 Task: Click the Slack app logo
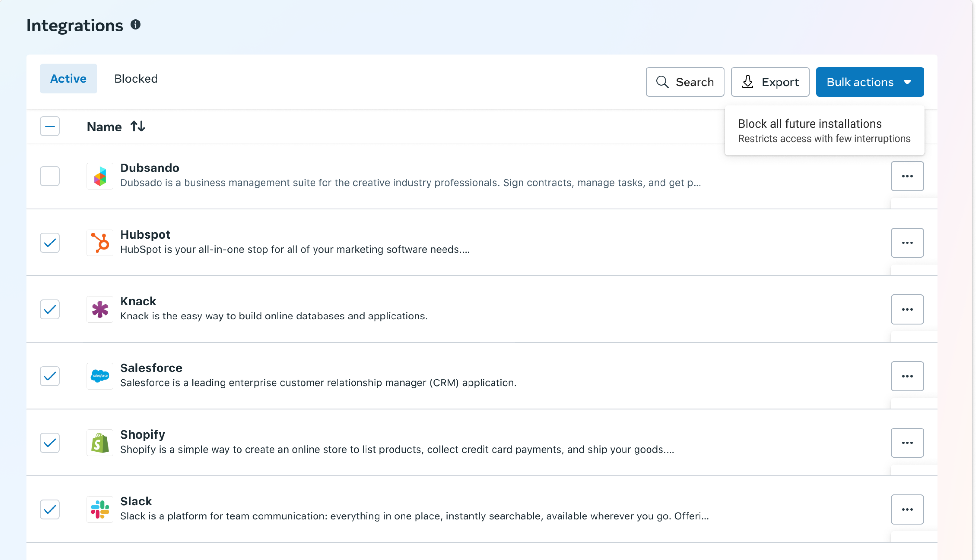[100, 509]
